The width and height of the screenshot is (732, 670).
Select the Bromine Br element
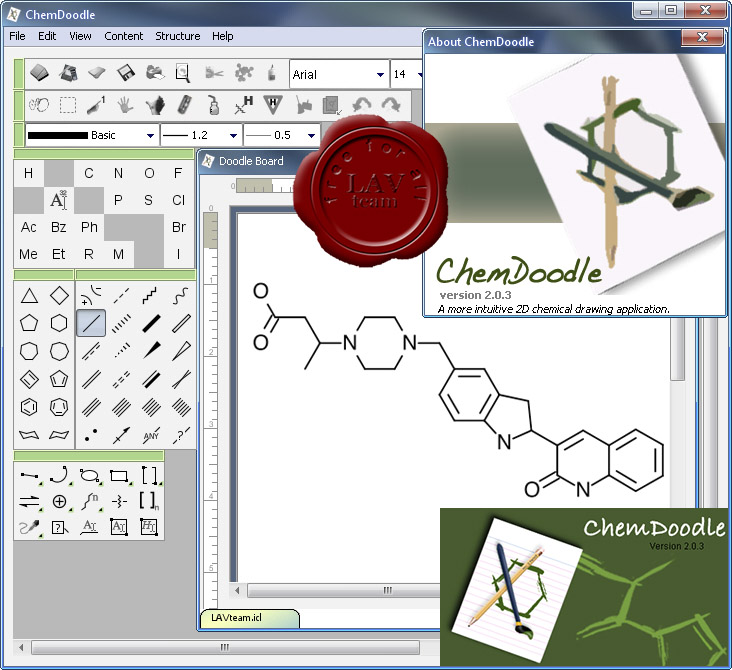click(x=178, y=227)
